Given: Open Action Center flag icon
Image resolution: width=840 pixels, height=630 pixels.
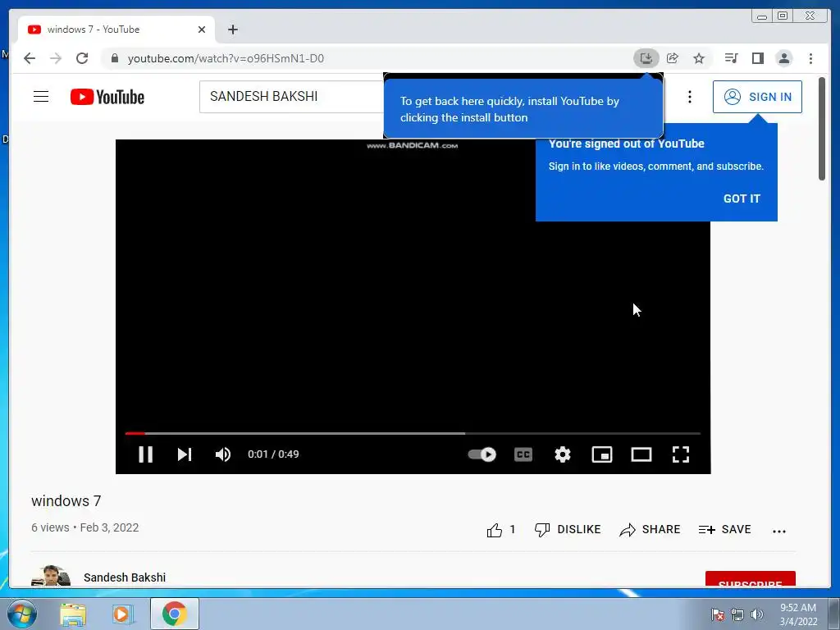Looking at the screenshot, I should tap(717, 614).
